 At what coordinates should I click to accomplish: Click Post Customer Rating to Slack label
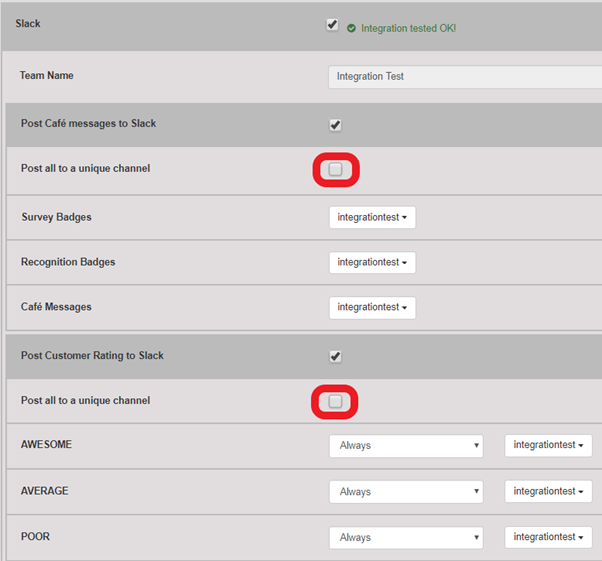[x=92, y=356]
